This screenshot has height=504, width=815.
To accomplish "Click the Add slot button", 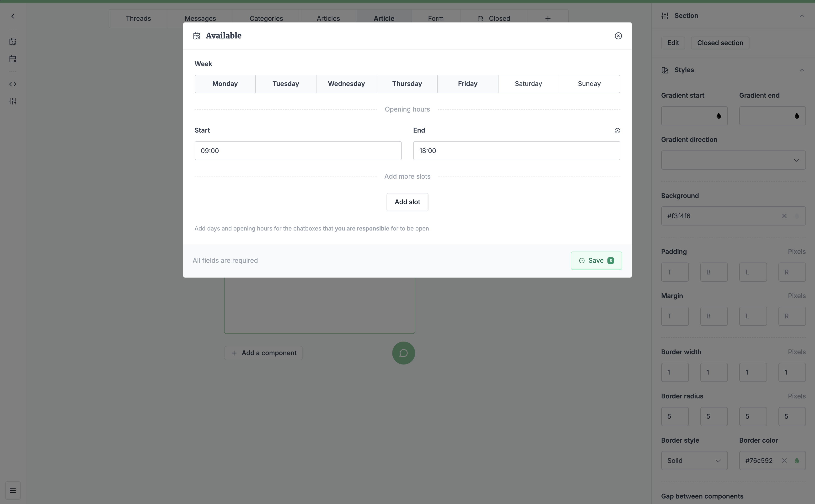I will (x=407, y=202).
